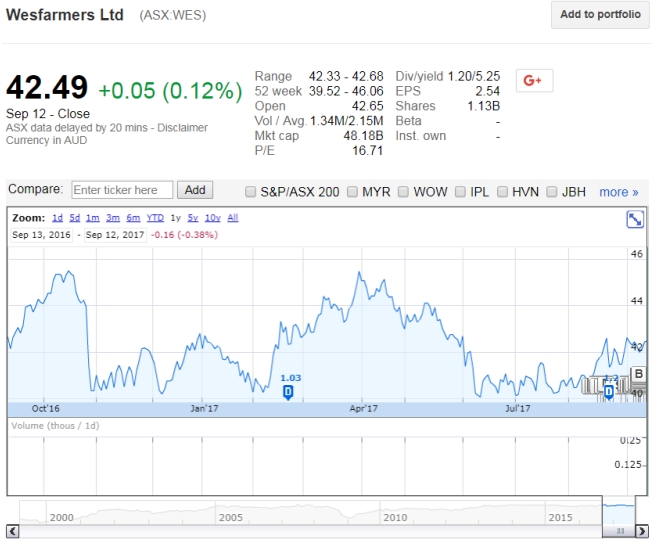The image size is (652, 543).
Task: Click the -0.16 (-0.38%) period change
Action: [x=184, y=235]
